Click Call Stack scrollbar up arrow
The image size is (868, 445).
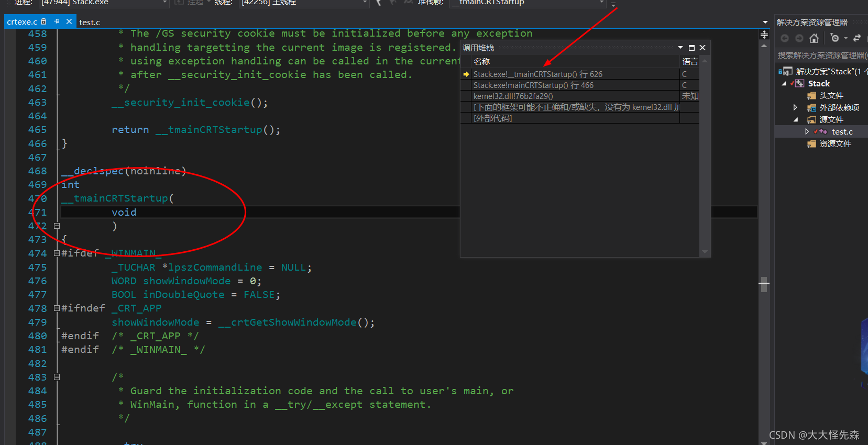(705, 61)
